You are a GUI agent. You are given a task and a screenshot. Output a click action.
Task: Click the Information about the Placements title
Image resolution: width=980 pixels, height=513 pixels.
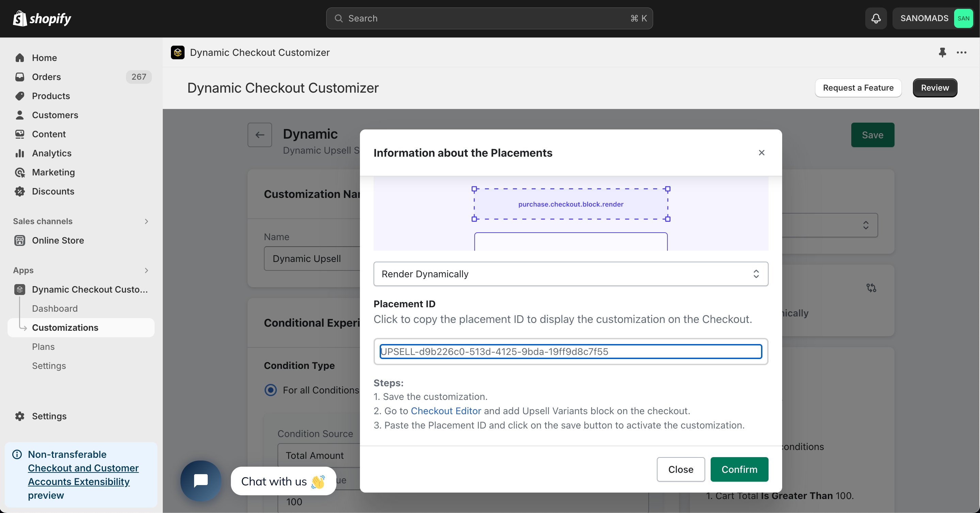(x=463, y=153)
